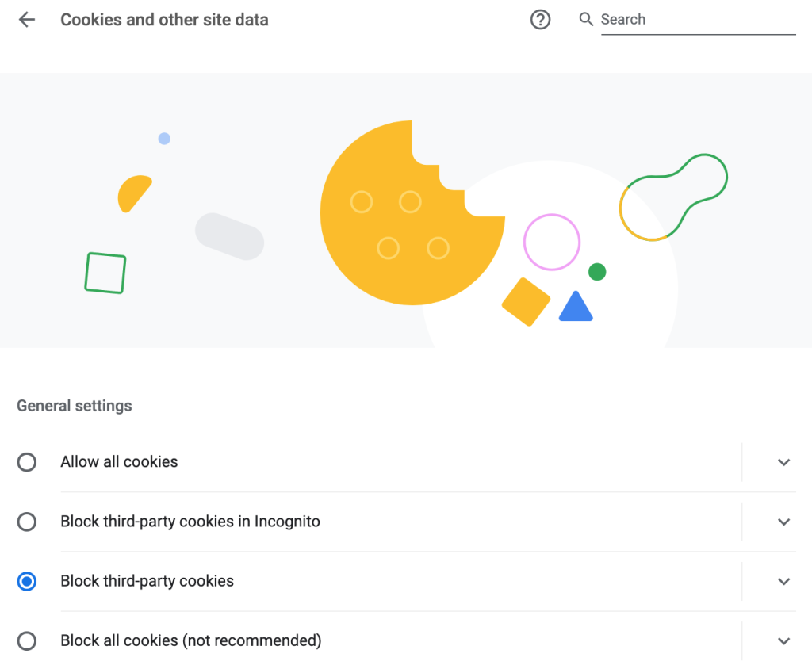812x669 pixels.
Task: Select the Allow all cookies radio button
Action: pyautogui.click(x=27, y=462)
